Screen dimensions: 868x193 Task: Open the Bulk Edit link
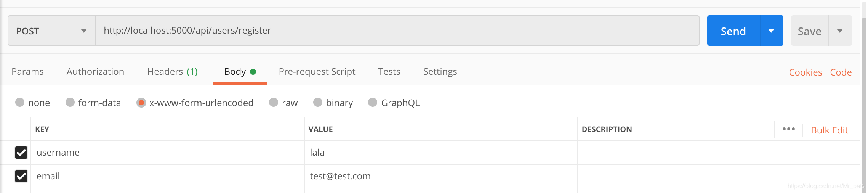(x=829, y=130)
